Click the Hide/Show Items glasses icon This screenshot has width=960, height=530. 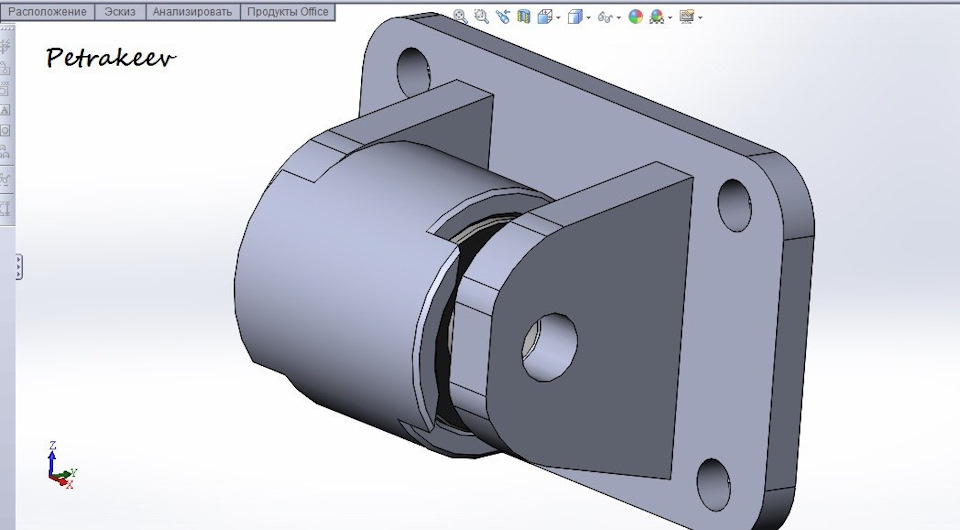click(x=605, y=17)
